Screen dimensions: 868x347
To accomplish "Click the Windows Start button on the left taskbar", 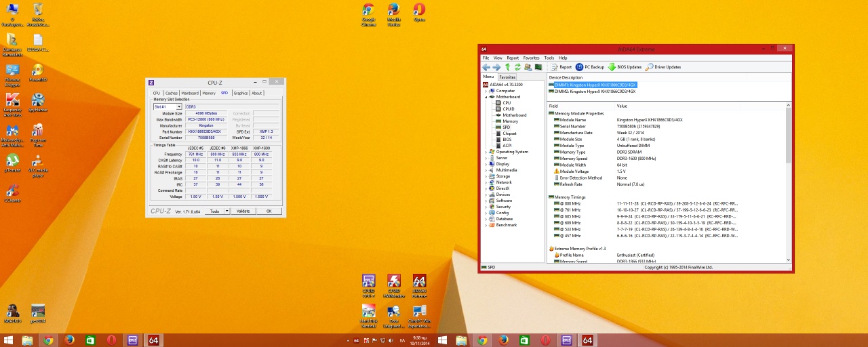I will (8, 340).
